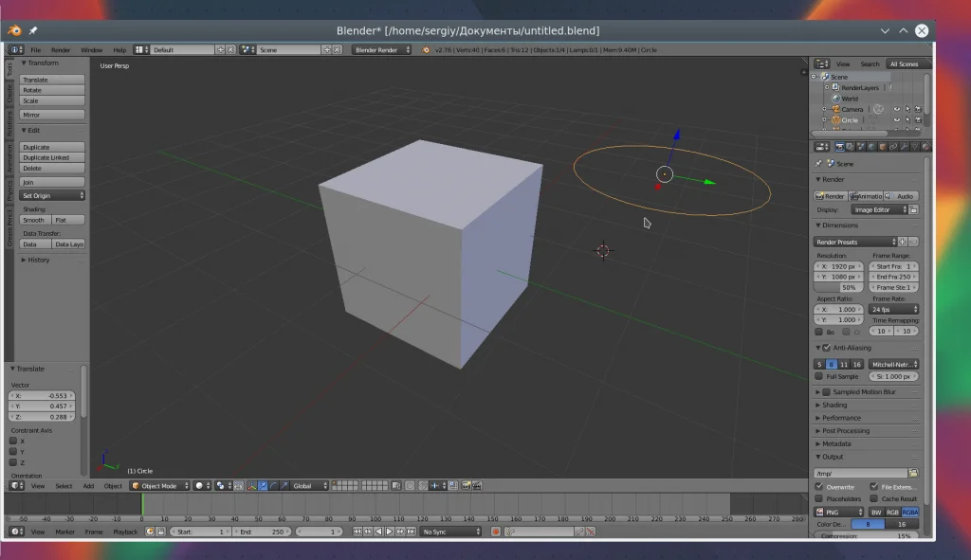Click the output folder browse icon
This screenshot has height=560, width=971.
[913, 473]
